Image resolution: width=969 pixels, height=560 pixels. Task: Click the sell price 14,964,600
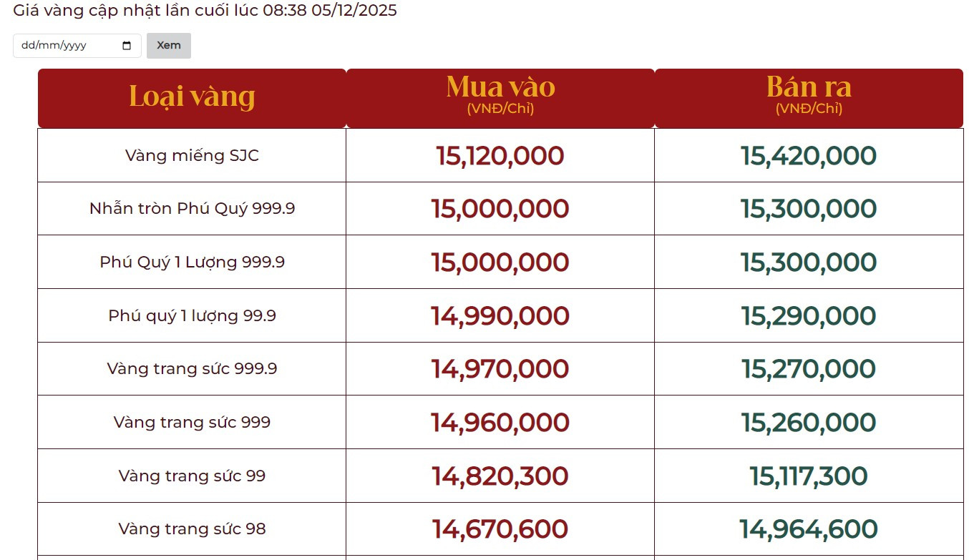tap(809, 529)
